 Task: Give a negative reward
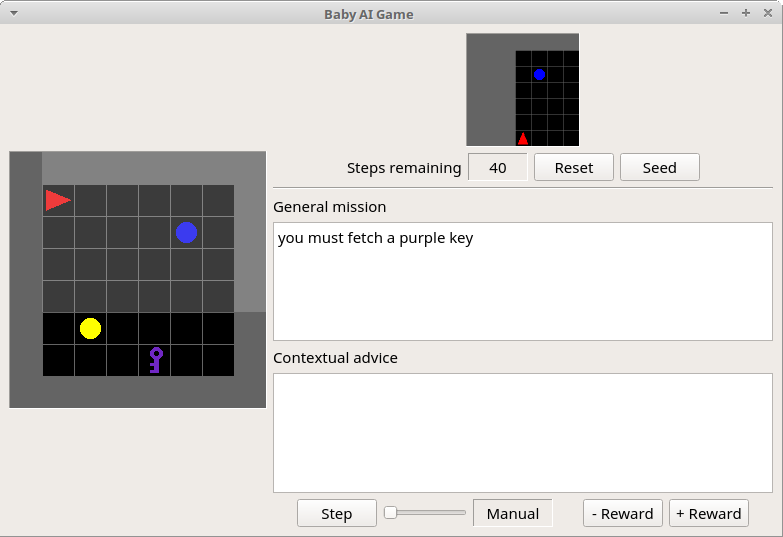click(622, 513)
